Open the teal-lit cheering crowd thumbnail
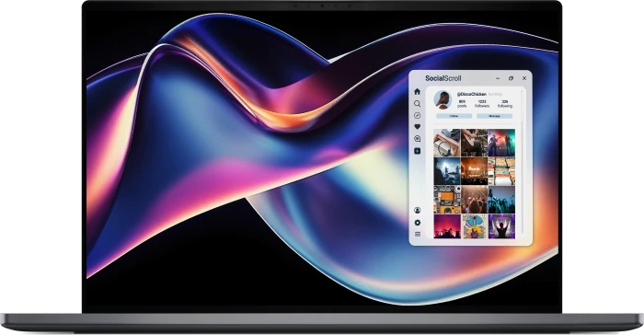The image size is (644, 335). click(501, 200)
